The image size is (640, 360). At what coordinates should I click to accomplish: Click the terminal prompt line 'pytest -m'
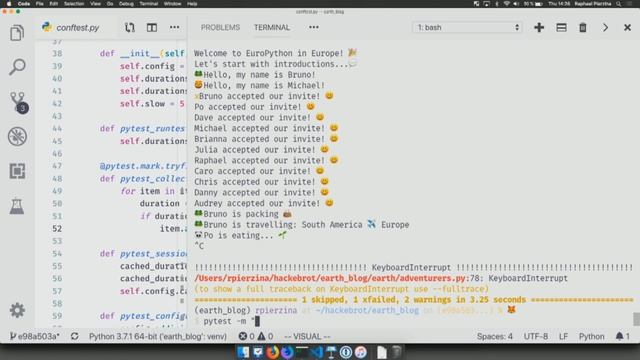(226, 321)
